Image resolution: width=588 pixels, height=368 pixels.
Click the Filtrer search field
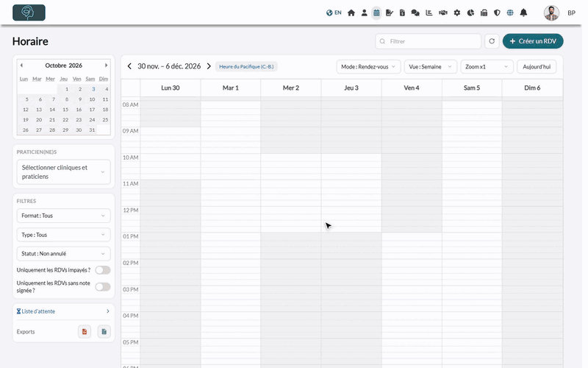pyautogui.click(x=428, y=41)
